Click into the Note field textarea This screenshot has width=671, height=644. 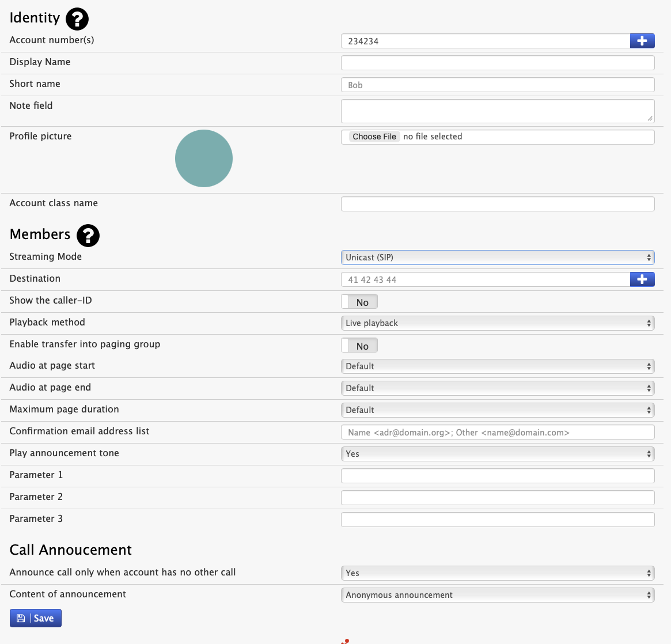click(498, 111)
